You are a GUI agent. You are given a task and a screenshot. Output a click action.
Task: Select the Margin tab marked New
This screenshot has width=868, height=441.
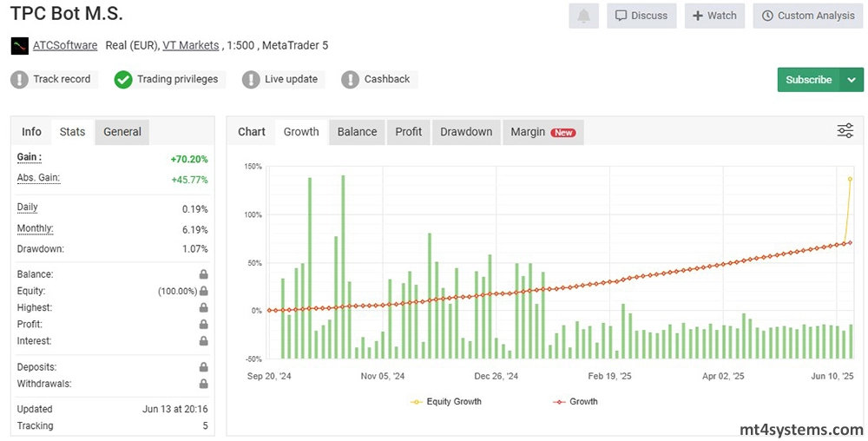tap(542, 132)
